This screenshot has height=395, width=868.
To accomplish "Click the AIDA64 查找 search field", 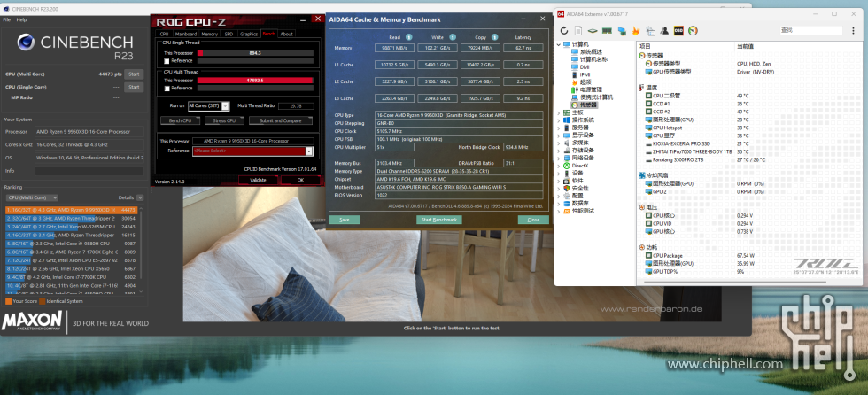I will point(811,30).
